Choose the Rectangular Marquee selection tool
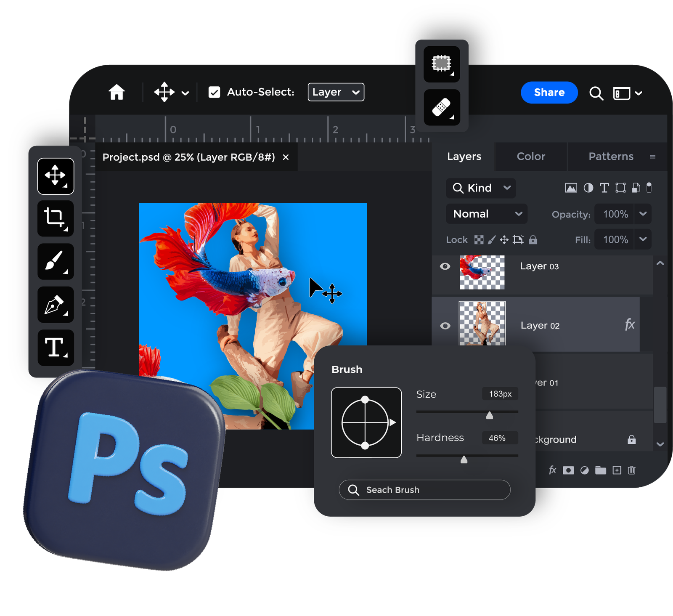This screenshot has height=616, width=673. [x=442, y=64]
